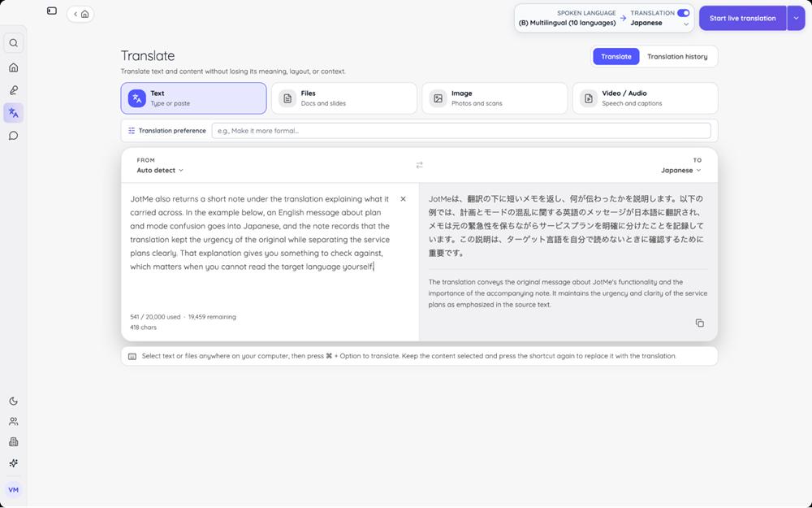Open the Japanese target language dropdown
This screenshot has width=812, height=508.
click(x=681, y=170)
